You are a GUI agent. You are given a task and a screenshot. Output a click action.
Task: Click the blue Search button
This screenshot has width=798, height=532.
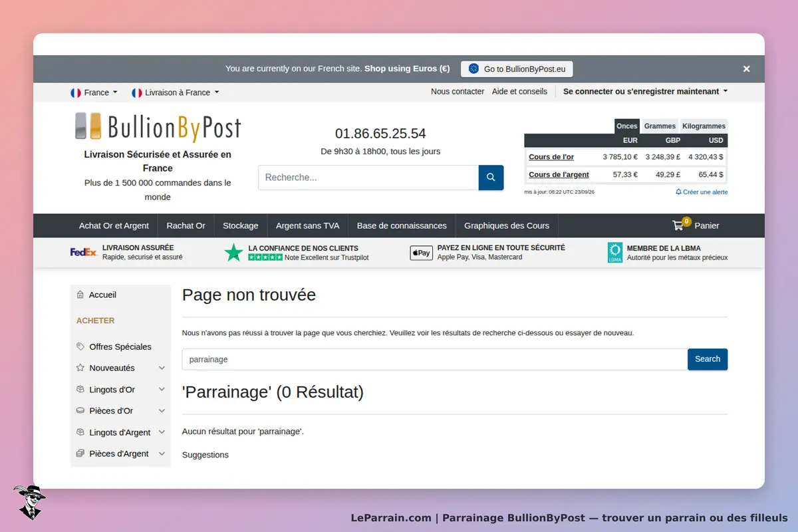708,359
